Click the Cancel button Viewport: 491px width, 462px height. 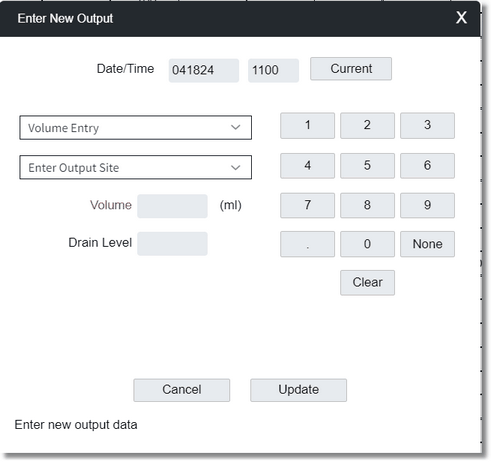tap(182, 390)
